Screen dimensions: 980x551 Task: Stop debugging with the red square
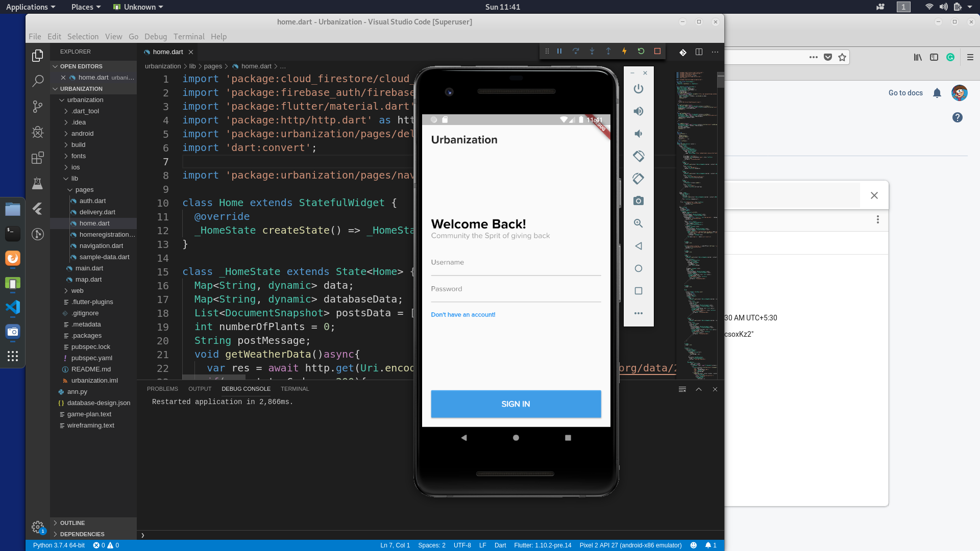click(657, 51)
